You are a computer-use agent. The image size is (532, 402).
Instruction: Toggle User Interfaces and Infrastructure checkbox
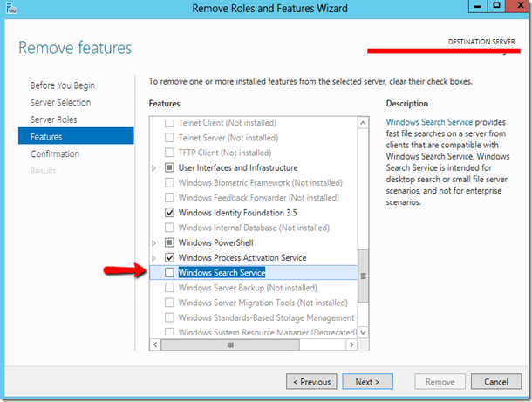point(169,167)
